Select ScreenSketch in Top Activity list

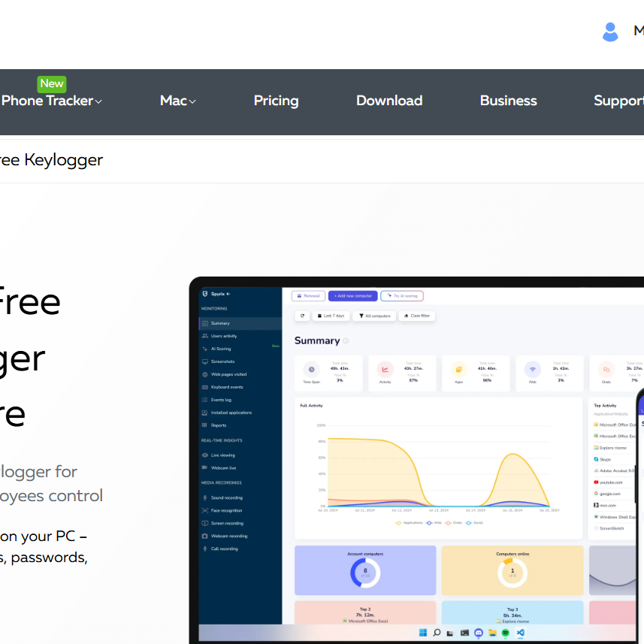(609, 528)
